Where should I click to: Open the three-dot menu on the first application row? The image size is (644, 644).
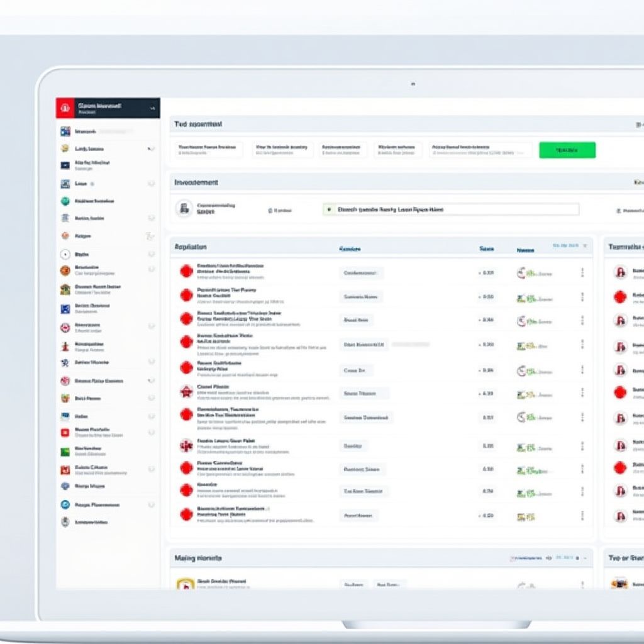click(x=582, y=272)
